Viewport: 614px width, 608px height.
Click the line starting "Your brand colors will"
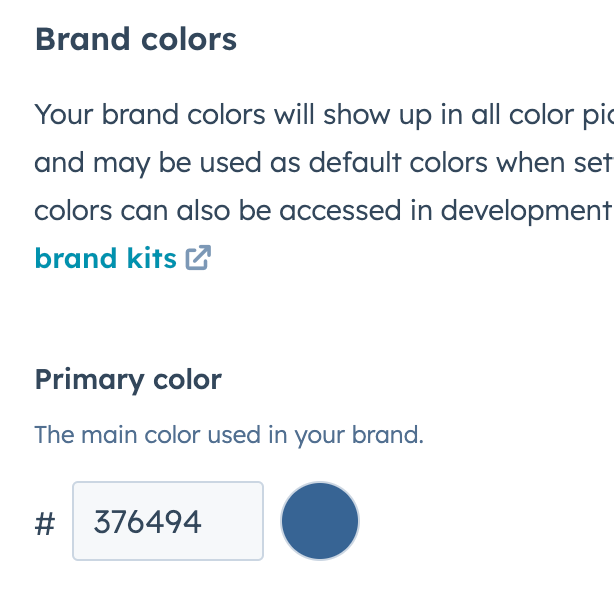(x=320, y=114)
